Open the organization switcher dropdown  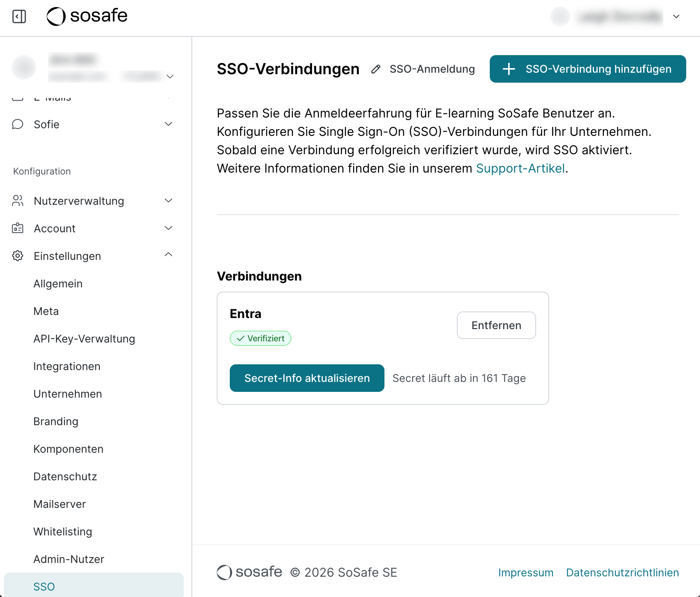point(170,77)
